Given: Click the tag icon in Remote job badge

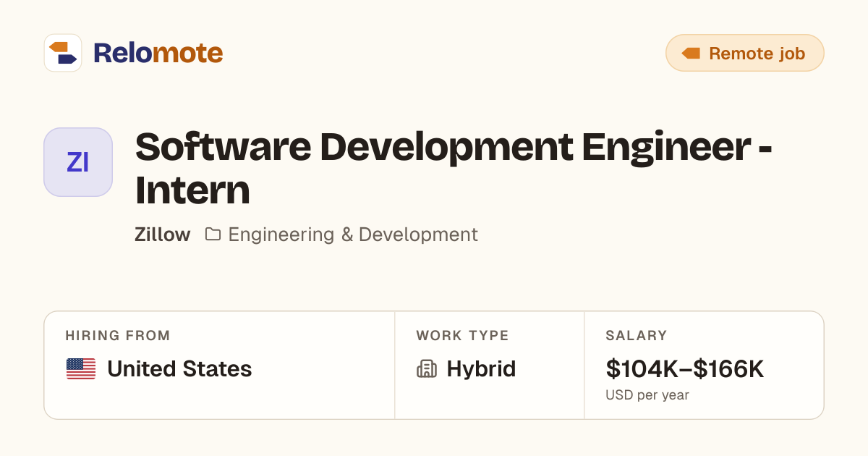Looking at the screenshot, I should [x=691, y=54].
